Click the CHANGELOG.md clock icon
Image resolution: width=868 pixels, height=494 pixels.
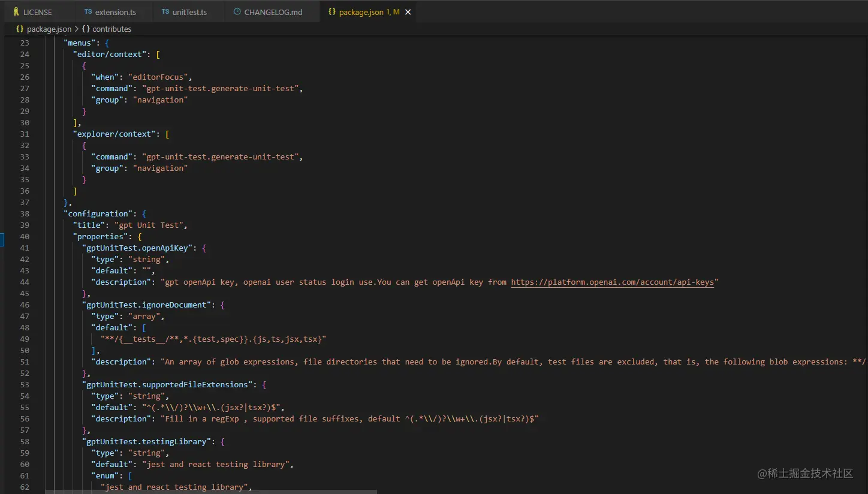(x=237, y=12)
